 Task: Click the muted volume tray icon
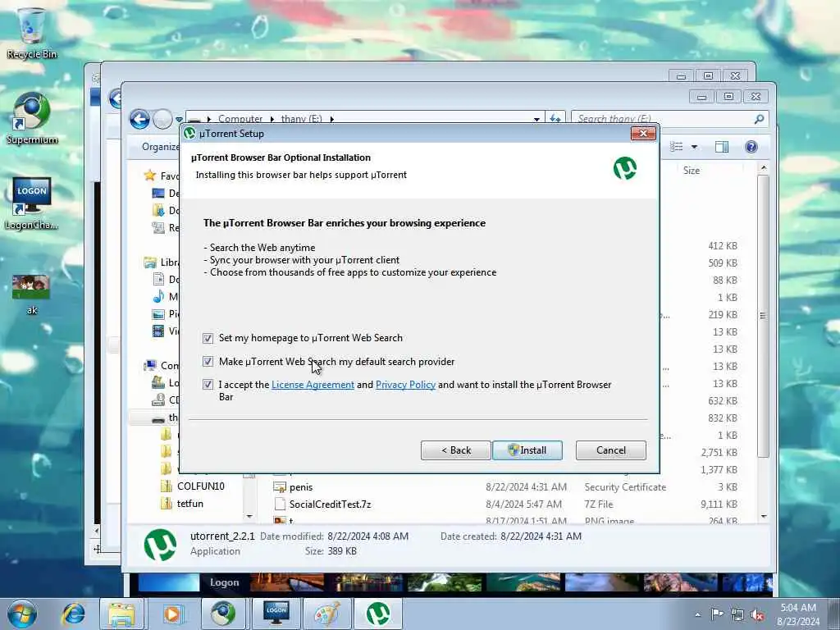[x=757, y=614]
